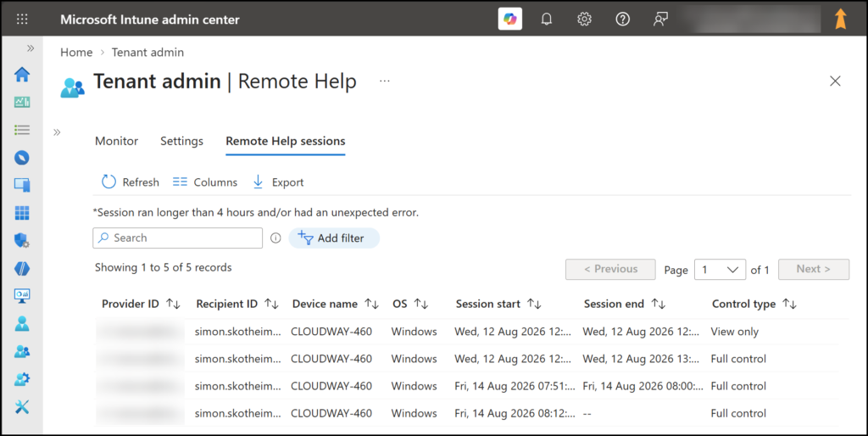Open the blue compass sidebar icon
868x436 pixels.
[22, 158]
